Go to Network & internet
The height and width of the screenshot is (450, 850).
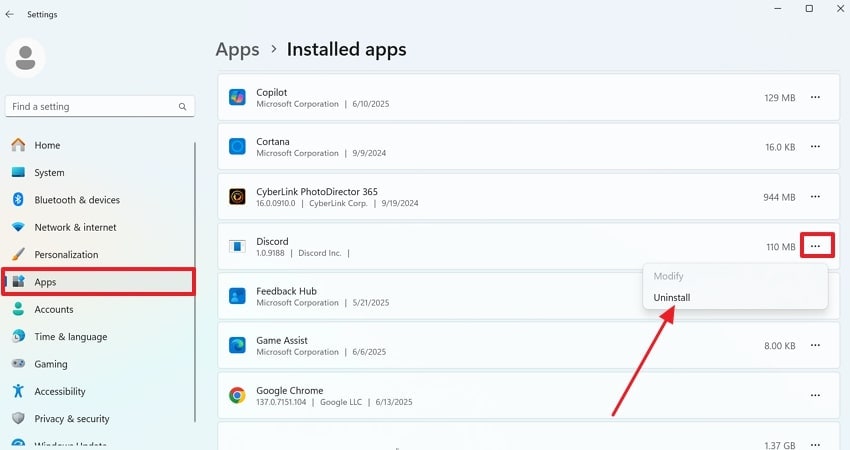tap(98, 227)
